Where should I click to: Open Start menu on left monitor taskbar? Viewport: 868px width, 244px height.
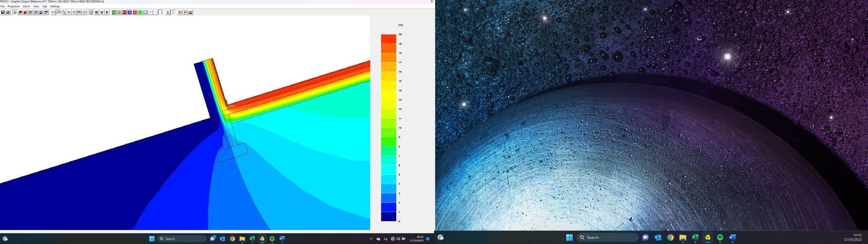(152, 239)
